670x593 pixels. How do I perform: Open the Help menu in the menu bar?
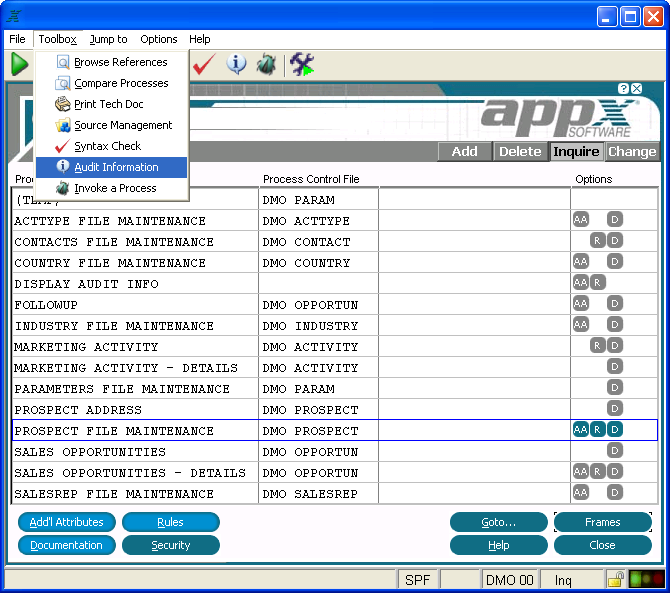(x=200, y=39)
